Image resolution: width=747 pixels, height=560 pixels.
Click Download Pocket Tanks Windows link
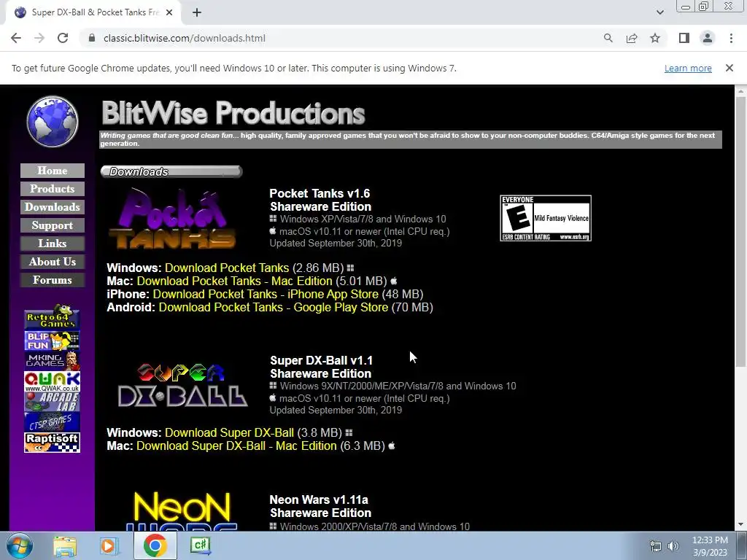227,268
